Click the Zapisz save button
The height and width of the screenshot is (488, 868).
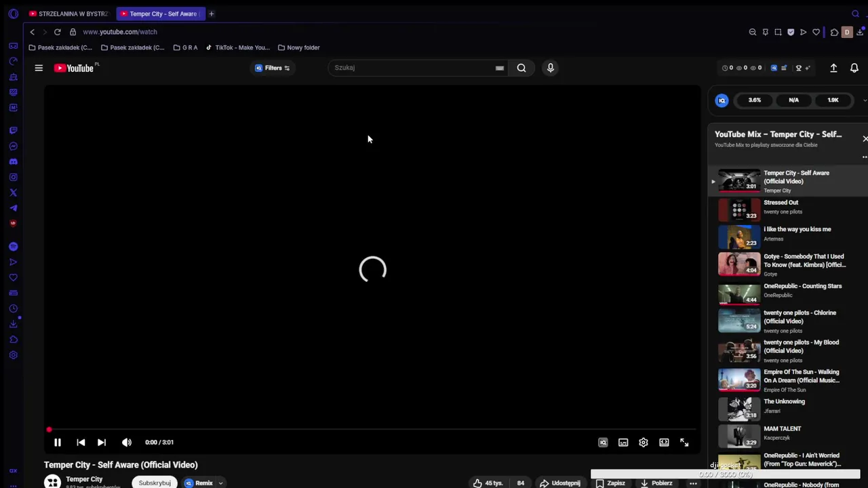coord(611,483)
